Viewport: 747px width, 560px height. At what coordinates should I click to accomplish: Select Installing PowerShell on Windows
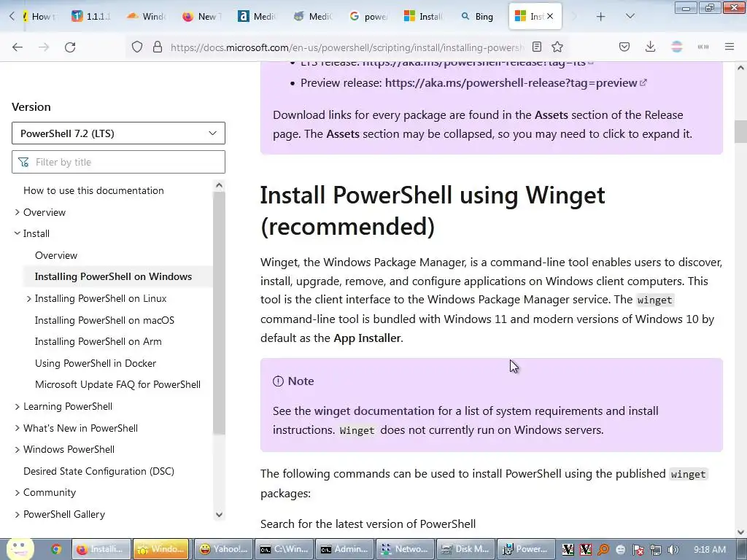(113, 276)
